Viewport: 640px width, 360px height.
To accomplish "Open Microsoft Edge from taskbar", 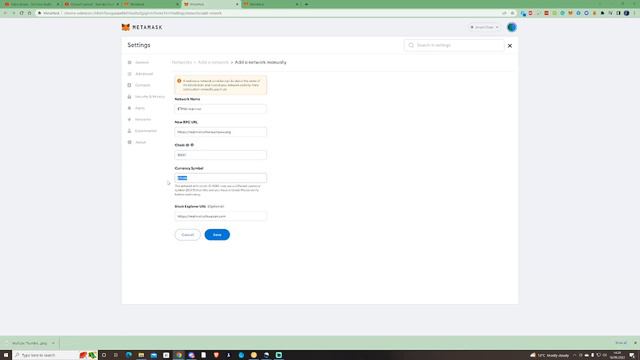I will click(x=129, y=355).
